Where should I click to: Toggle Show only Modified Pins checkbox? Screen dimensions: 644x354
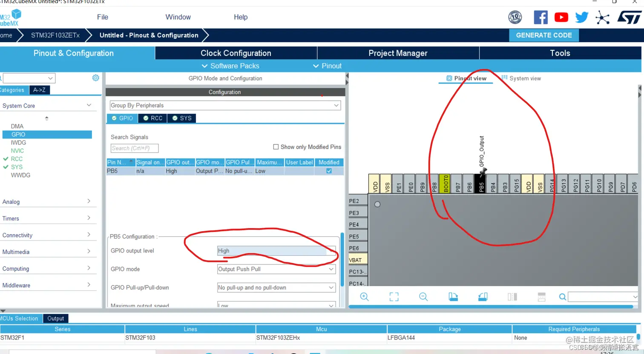pos(276,147)
